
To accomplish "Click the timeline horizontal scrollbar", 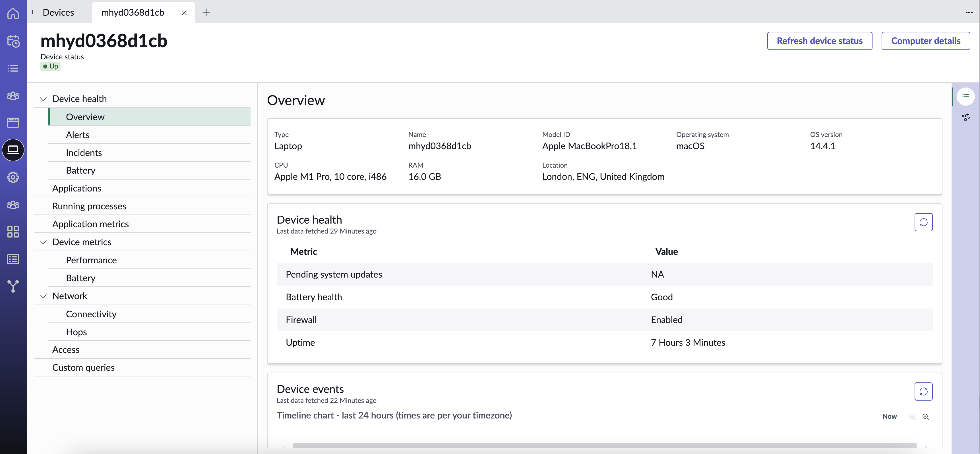I will [604, 445].
